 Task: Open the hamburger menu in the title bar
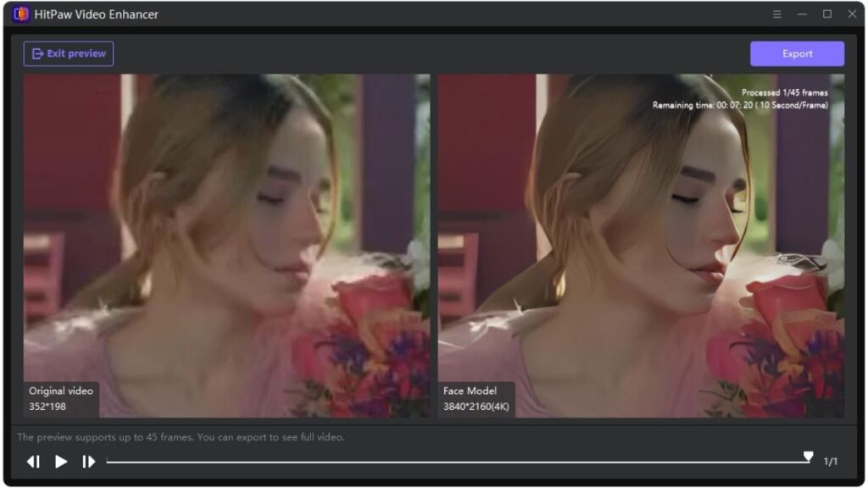tap(776, 14)
